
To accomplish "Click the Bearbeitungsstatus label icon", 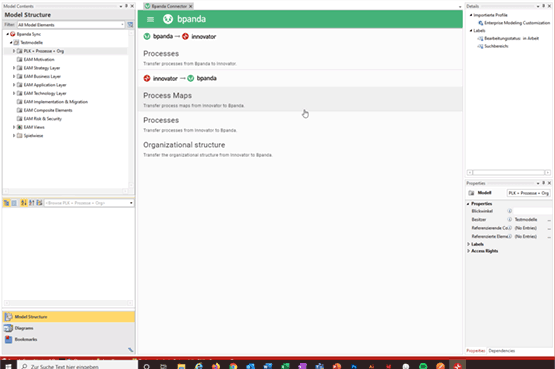I will tap(480, 39).
